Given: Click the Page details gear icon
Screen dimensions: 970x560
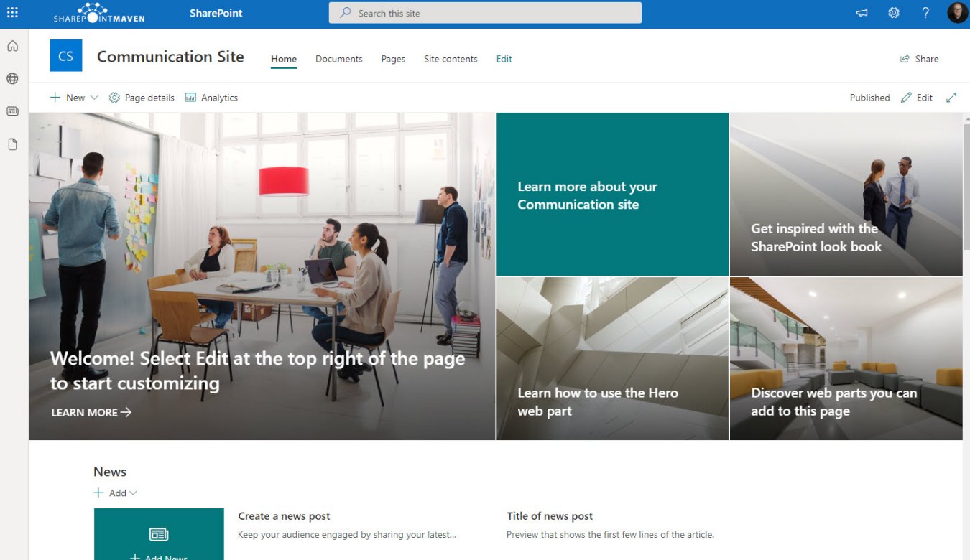Looking at the screenshot, I should tap(114, 98).
